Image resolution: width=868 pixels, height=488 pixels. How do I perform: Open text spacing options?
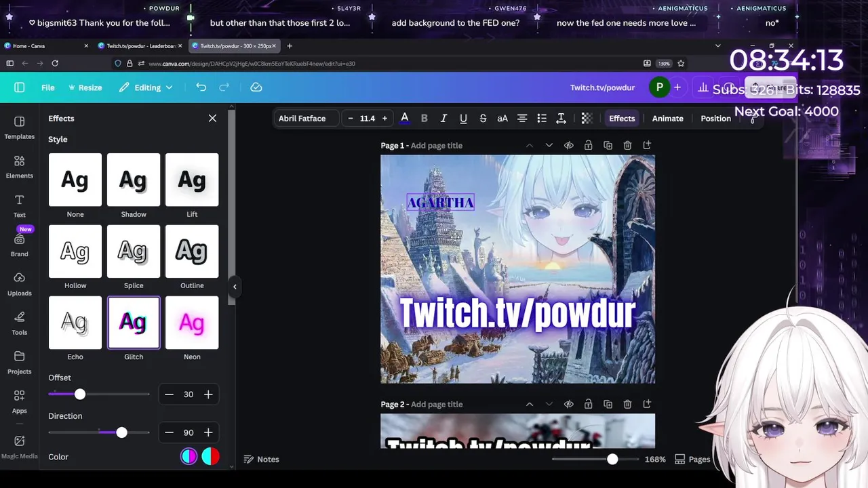[x=561, y=118]
